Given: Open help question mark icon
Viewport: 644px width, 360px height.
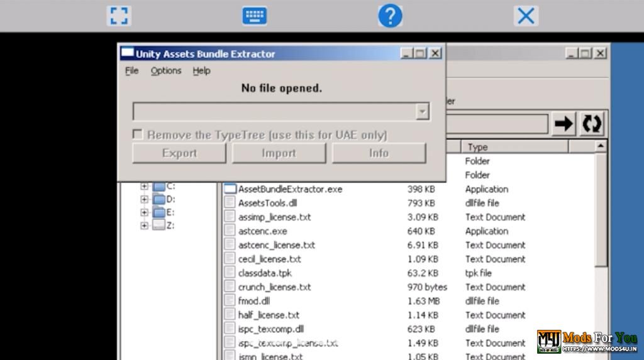Looking at the screenshot, I should pos(390,16).
